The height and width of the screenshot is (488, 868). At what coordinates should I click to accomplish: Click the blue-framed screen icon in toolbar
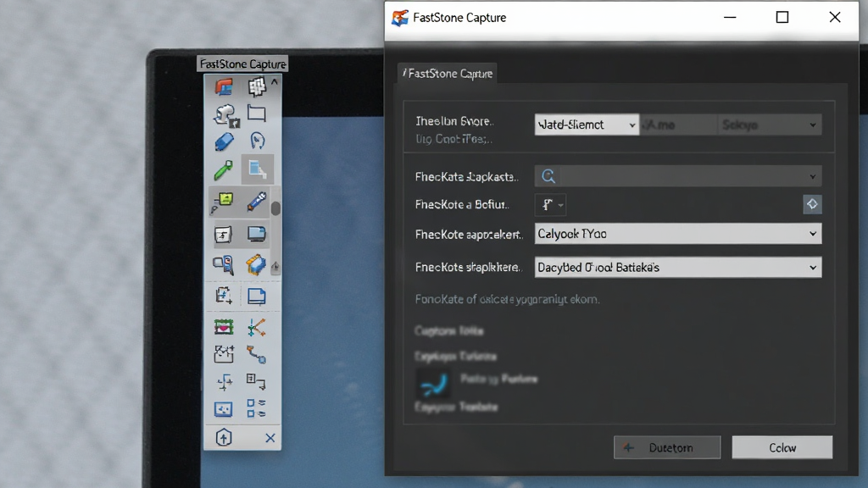tap(224, 409)
